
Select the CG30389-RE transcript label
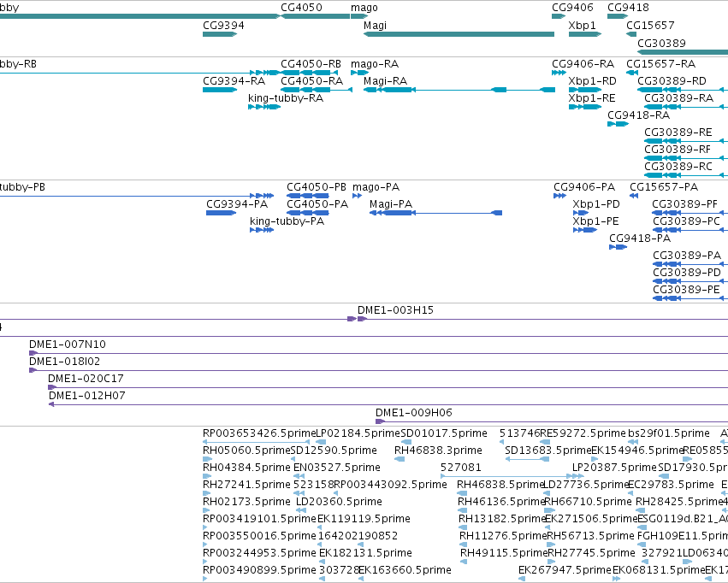coord(678,132)
